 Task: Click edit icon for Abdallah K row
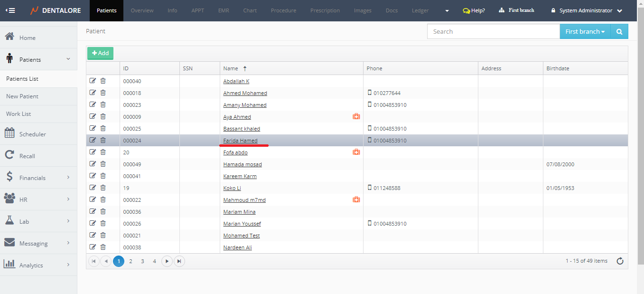[x=93, y=81]
